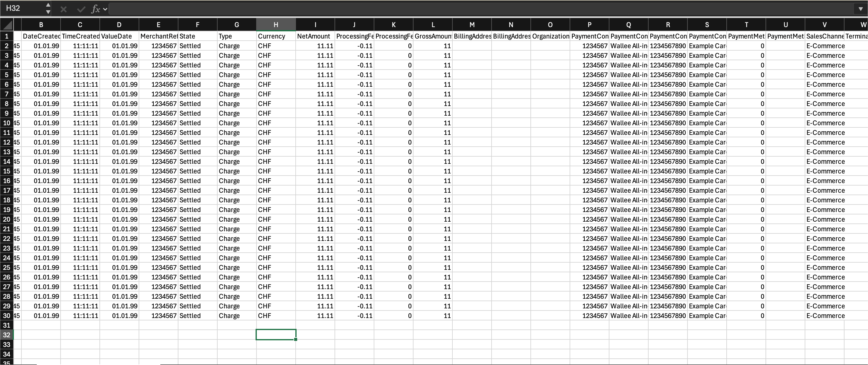
Task: Click the TimeCreated header cell
Action: [x=80, y=36]
